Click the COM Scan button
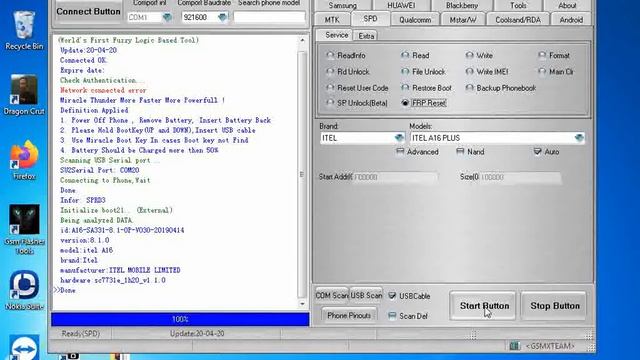Viewport: 640px width, 360px height. tap(331, 296)
